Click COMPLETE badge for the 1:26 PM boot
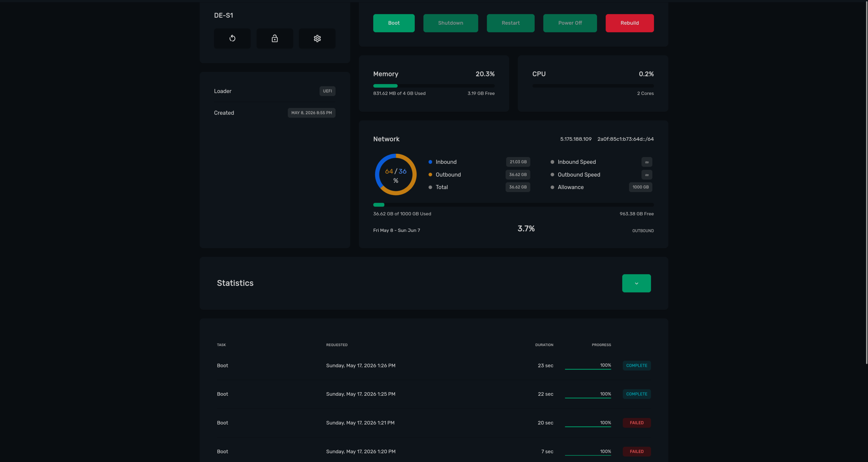The image size is (868, 462). click(637, 366)
